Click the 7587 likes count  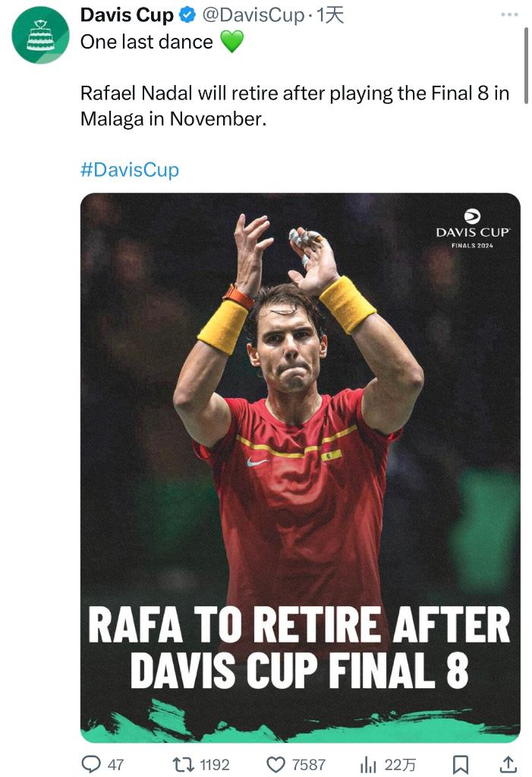(x=308, y=764)
